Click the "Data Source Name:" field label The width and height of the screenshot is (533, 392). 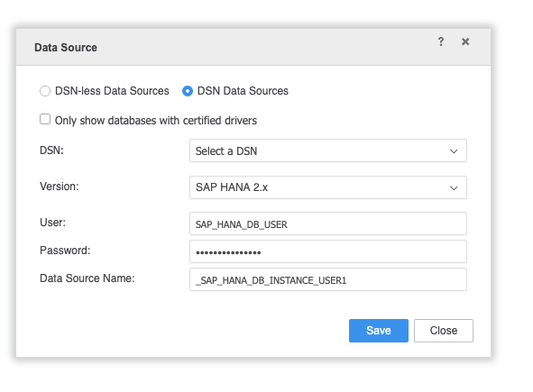point(87,278)
